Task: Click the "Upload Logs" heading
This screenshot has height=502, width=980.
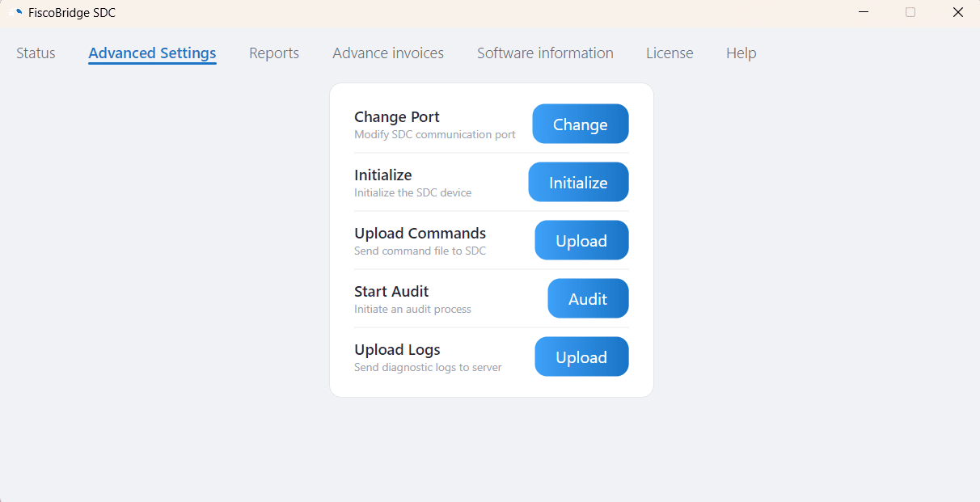Action: pos(397,350)
